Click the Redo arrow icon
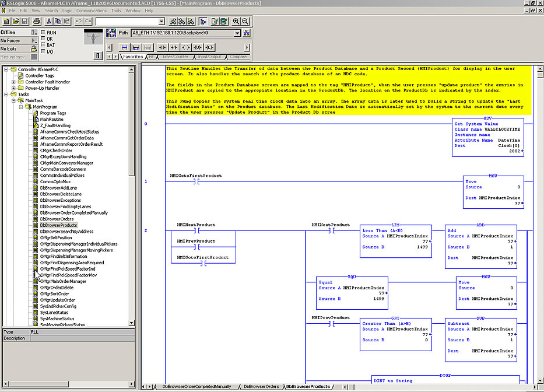544x392 pixels. tap(88, 22)
